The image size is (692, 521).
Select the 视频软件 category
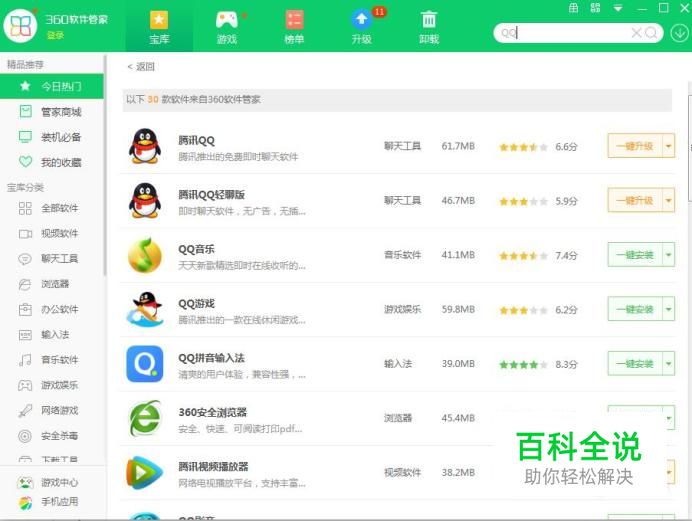pos(52,233)
